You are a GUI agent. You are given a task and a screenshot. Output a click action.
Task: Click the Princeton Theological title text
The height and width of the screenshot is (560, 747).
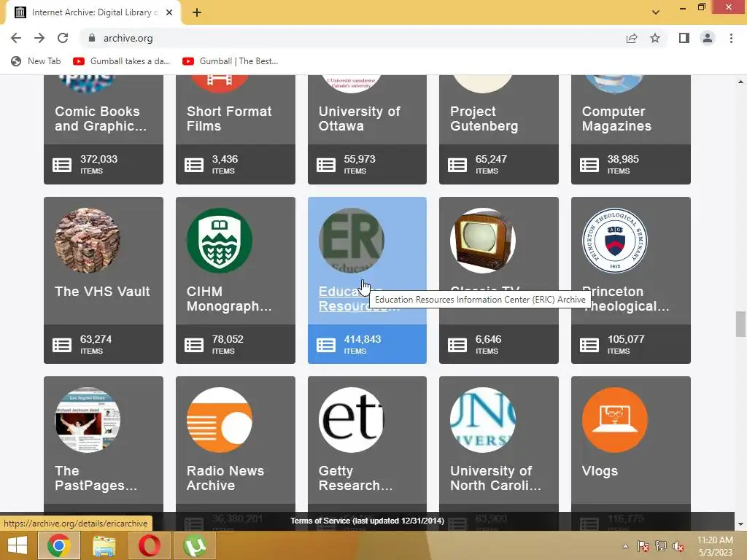[625, 298]
